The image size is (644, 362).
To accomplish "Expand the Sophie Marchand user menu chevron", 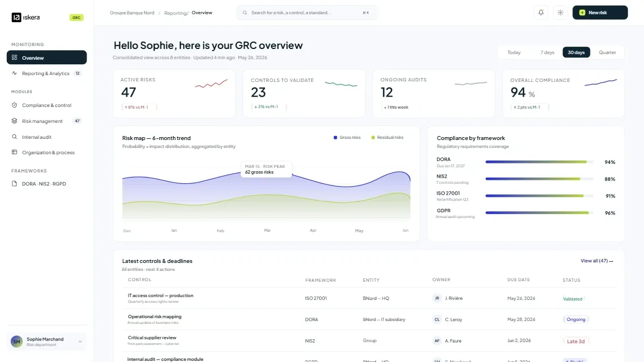I will point(80,342).
